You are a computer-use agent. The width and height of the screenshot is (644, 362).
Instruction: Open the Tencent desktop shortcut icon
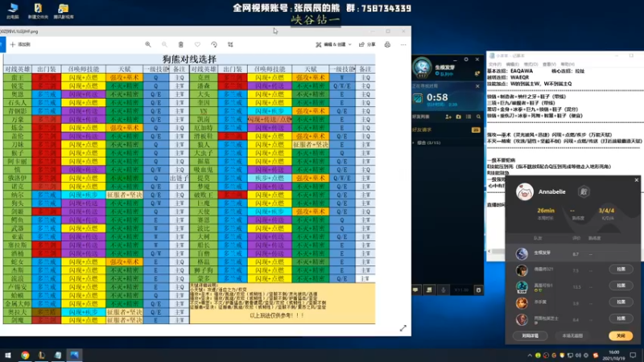coord(64,10)
